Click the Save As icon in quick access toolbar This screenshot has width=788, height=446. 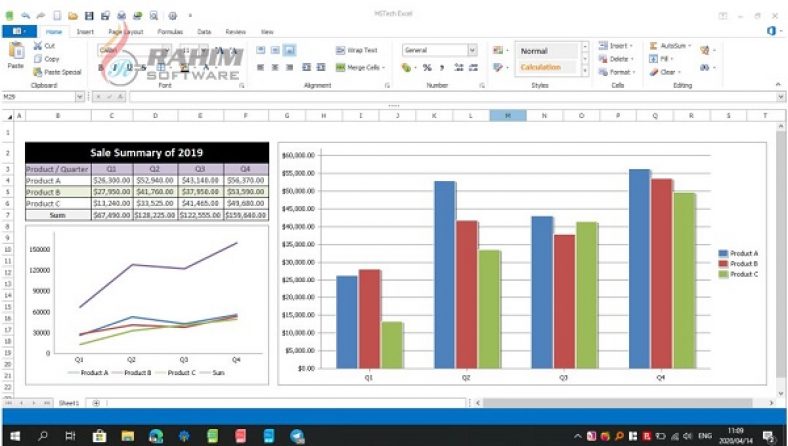pos(106,16)
